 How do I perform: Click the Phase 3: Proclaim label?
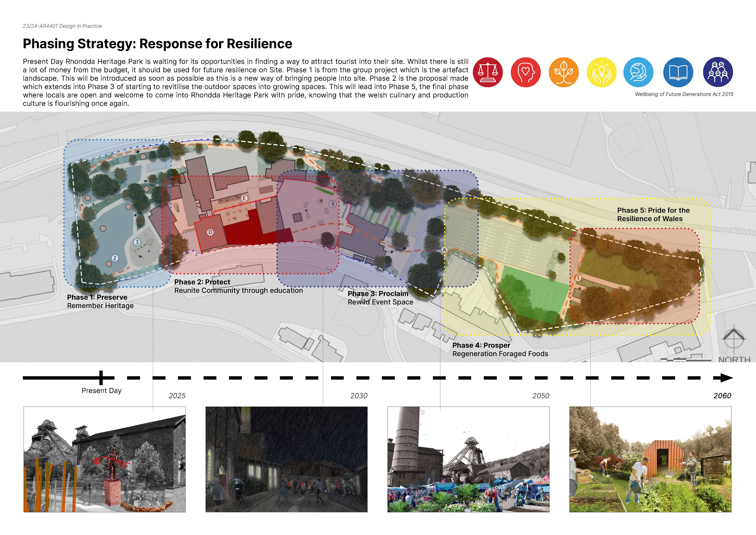(378, 294)
